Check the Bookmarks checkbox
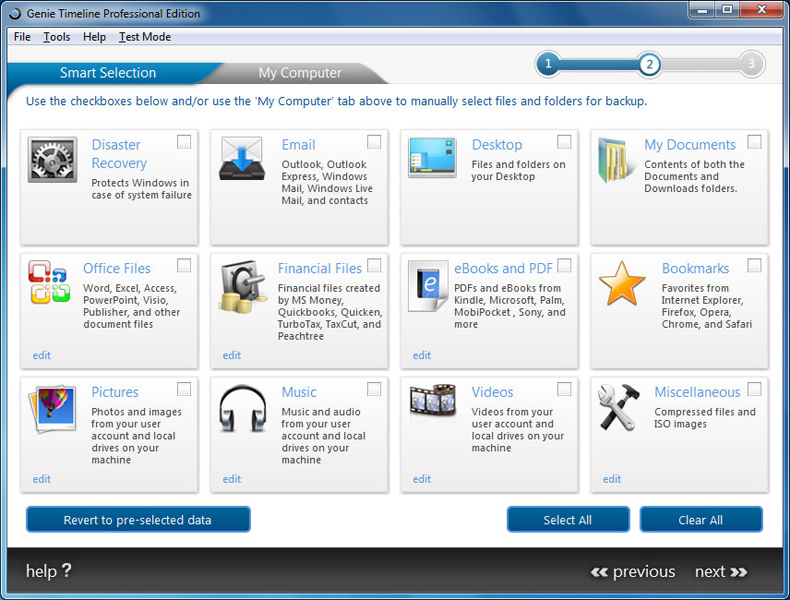 [x=754, y=265]
